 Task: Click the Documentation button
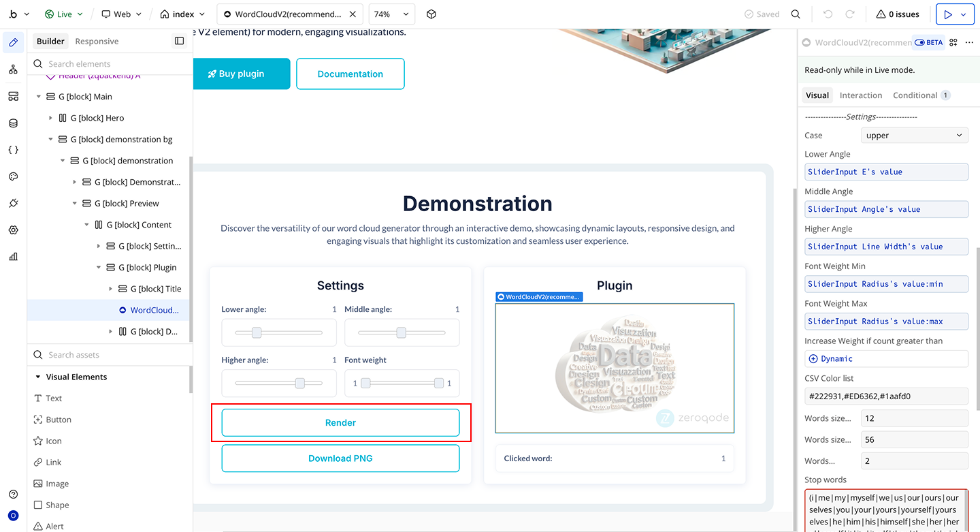350,74
